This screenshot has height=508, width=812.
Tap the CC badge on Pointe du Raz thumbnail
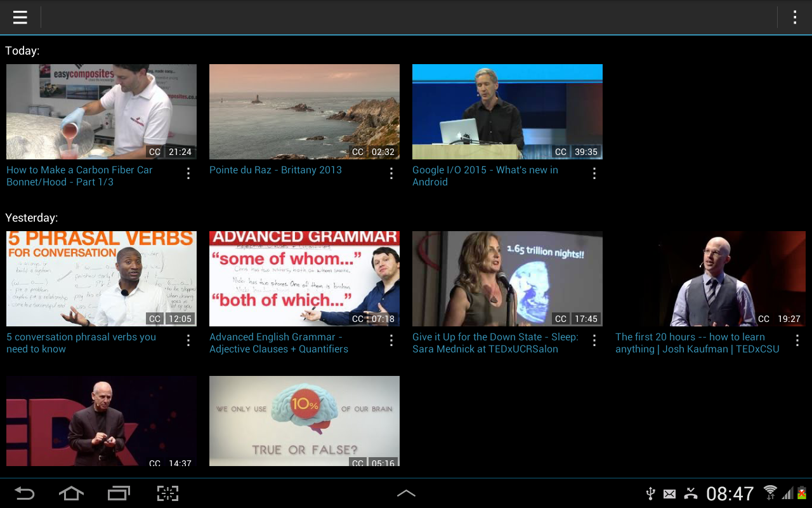358,152
